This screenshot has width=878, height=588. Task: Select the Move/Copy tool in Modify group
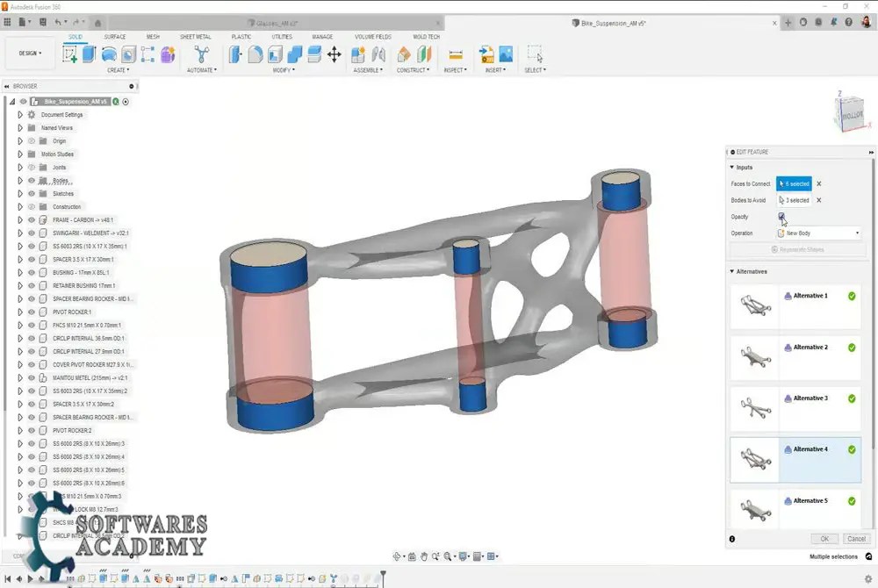point(334,54)
